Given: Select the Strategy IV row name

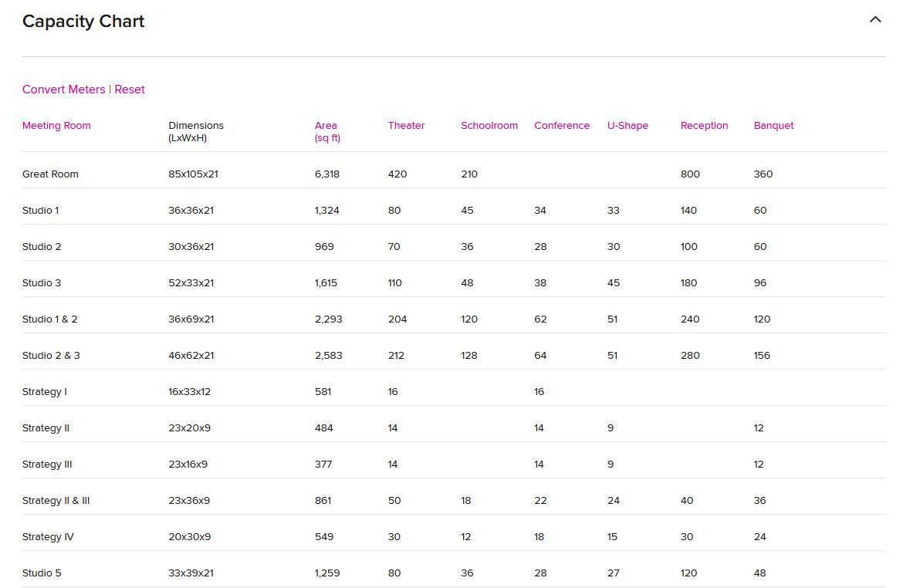Looking at the screenshot, I should [x=48, y=537].
